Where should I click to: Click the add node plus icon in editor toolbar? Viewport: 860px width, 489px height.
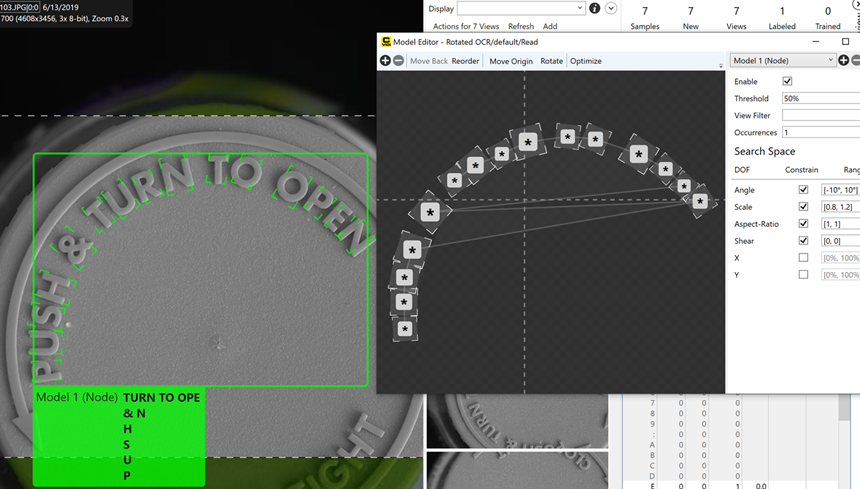pyautogui.click(x=385, y=61)
